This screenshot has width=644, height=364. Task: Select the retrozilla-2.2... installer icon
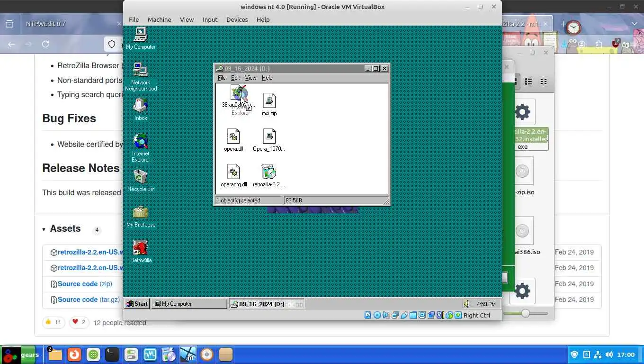269,175
